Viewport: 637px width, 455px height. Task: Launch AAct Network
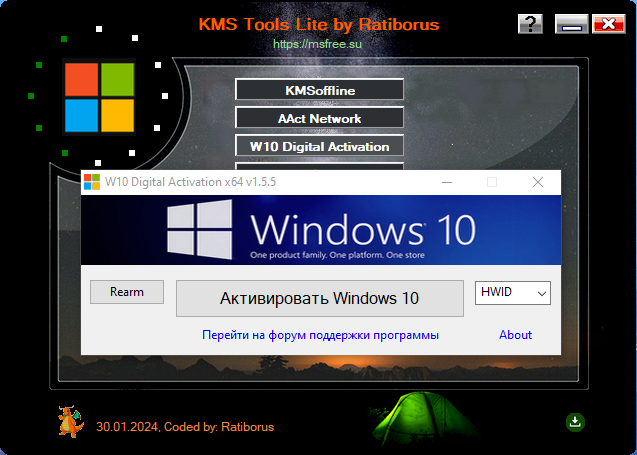point(319,118)
